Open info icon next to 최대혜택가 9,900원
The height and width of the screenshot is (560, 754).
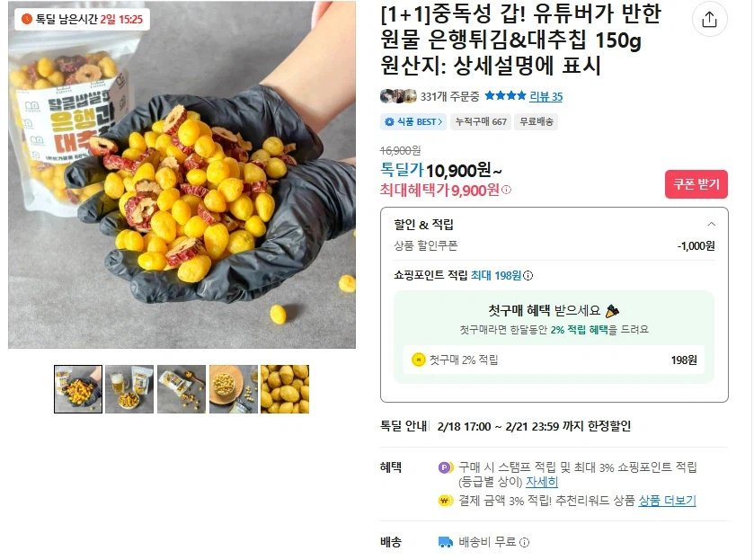tap(506, 190)
